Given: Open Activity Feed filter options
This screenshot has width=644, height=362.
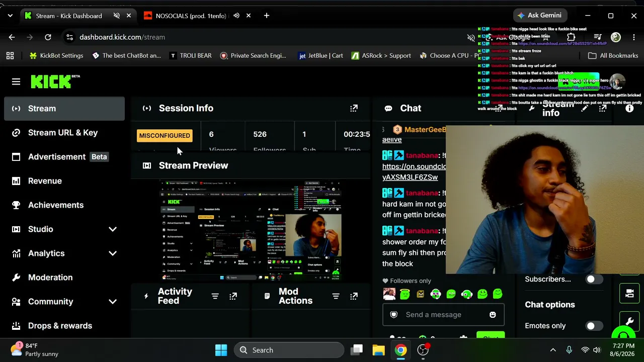Looking at the screenshot, I should click(215, 296).
